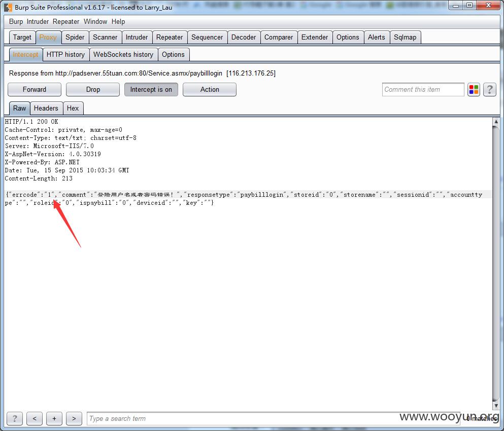This screenshot has width=504, height=431.
Task: Switch to the Spider tab
Action: 75,37
